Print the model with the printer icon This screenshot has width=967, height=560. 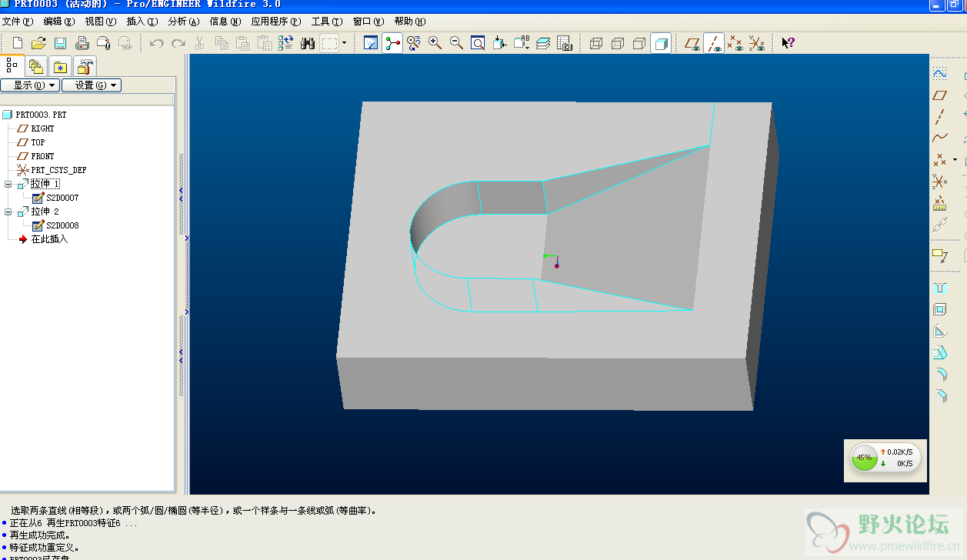coord(82,43)
